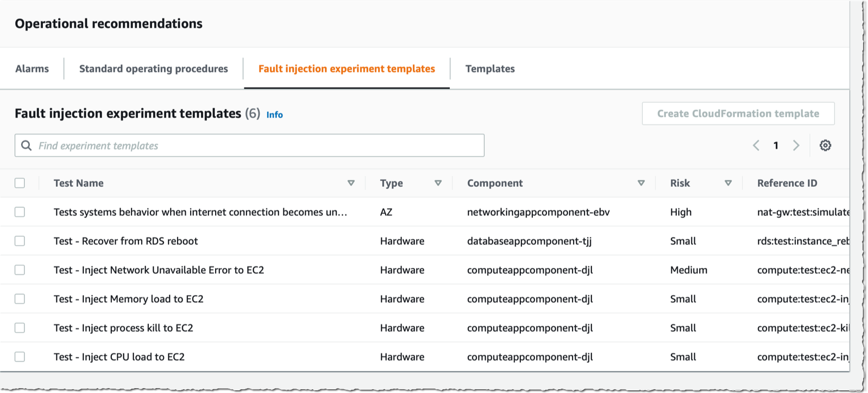868x393 pixels.
Task: Check the Inject CPU load to EC2 row
Action: 20,357
